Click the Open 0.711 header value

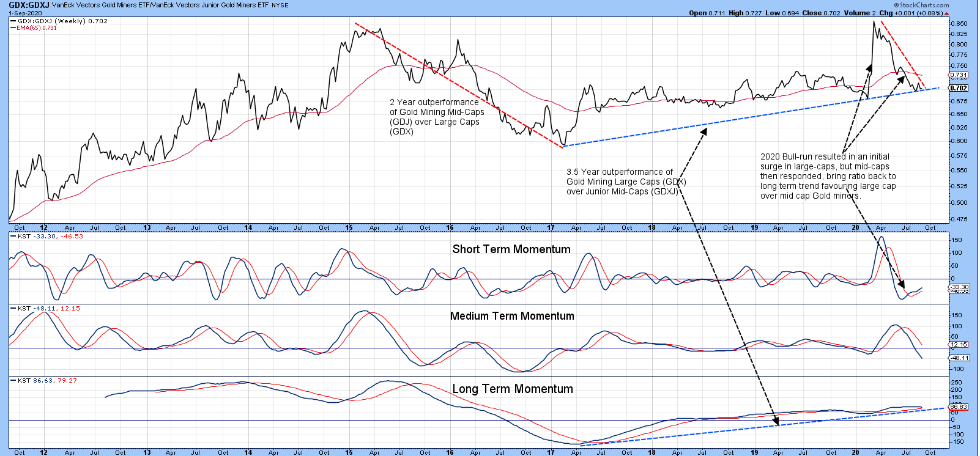pyautogui.click(x=708, y=13)
